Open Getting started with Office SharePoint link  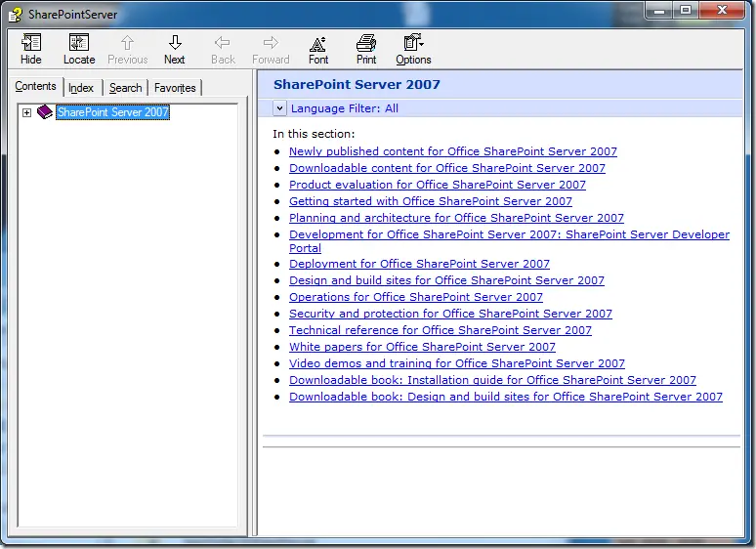(x=431, y=201)
